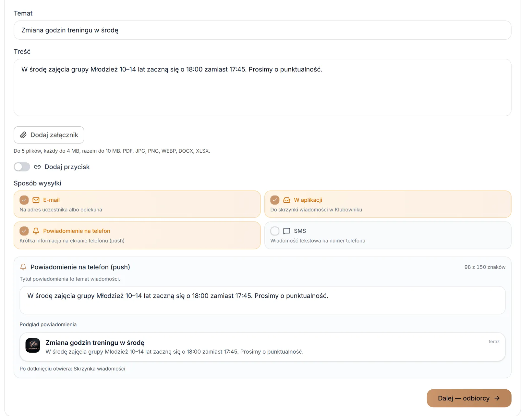Edit the push notification text field

[262, 300]
